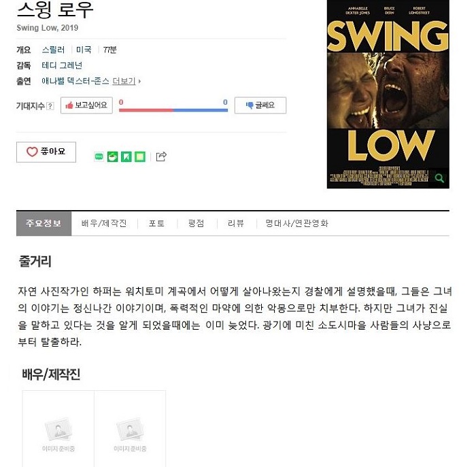Vote 보고싶어요 thumbs-up button
476x467 pixels.
tap(86, 105)
